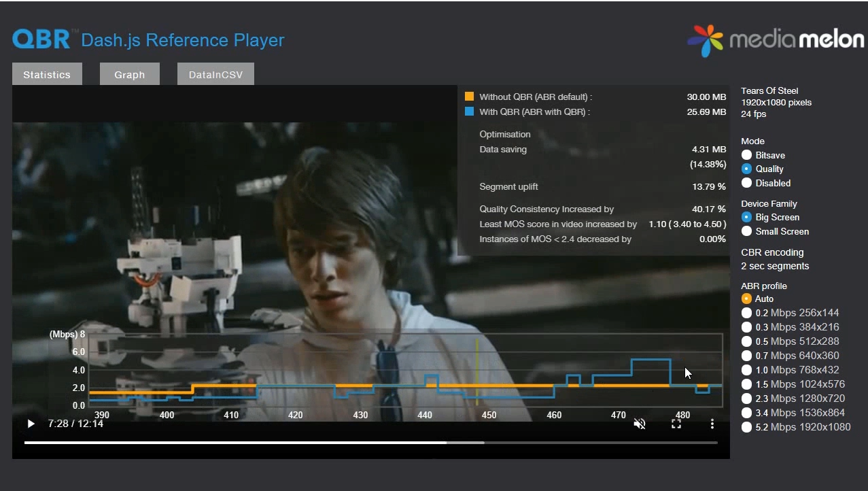
Task: Select Small Screen device family
Action: tap(747, 231)
